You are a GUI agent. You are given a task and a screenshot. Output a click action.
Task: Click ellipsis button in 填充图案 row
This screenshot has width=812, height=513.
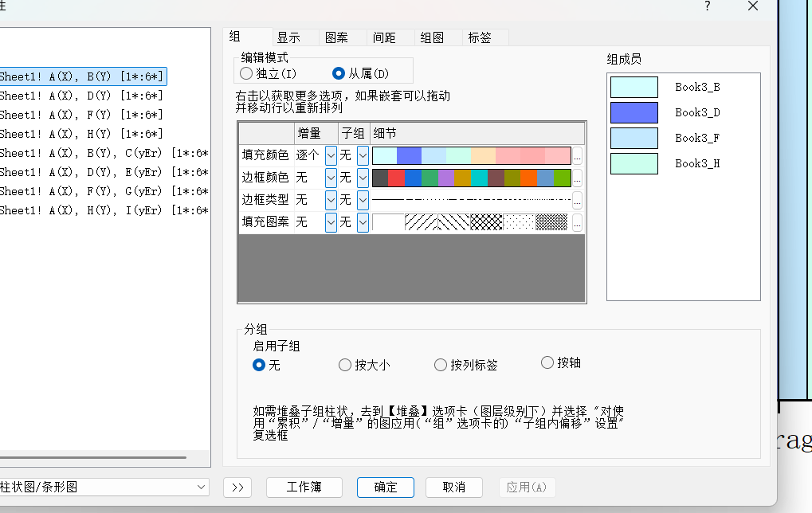pos(578,222)
